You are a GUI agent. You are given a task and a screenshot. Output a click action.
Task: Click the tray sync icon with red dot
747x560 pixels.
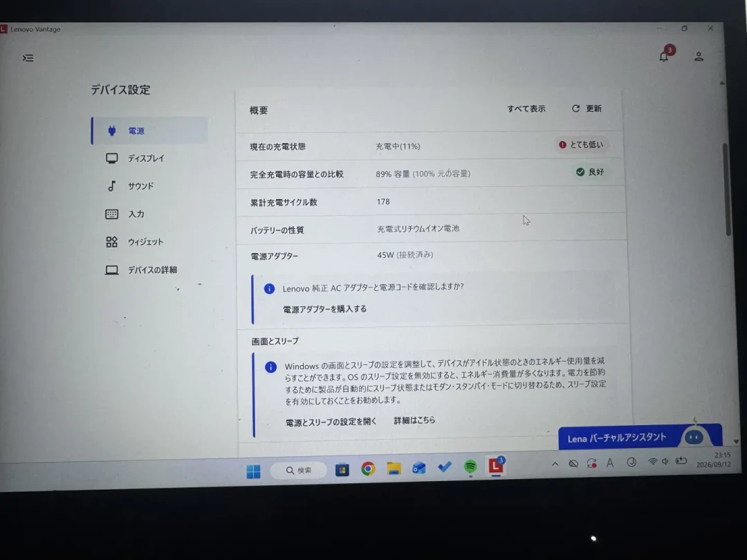pyautogui.click(x=591, y=463)
